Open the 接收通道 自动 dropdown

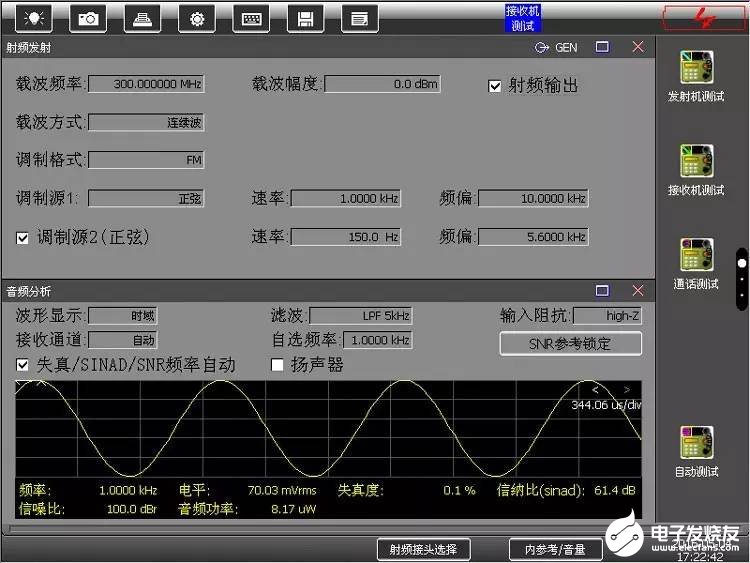pyautogui.click(x=123, y=340)
